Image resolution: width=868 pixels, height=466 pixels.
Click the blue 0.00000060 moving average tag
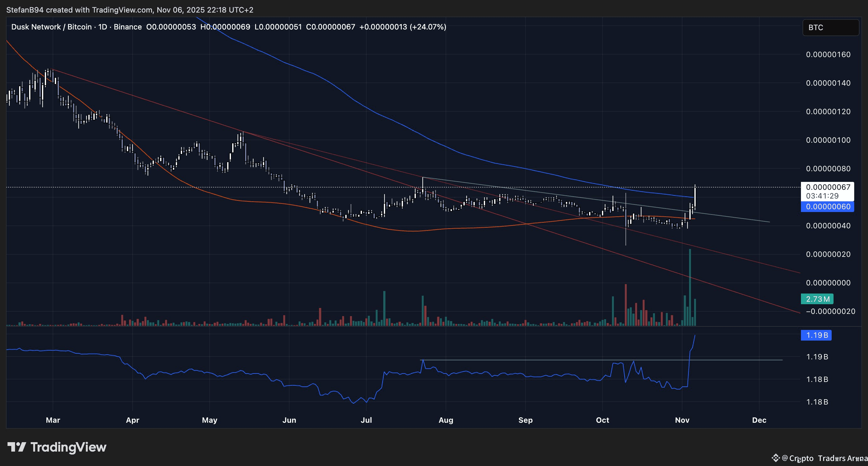point(828,207)
